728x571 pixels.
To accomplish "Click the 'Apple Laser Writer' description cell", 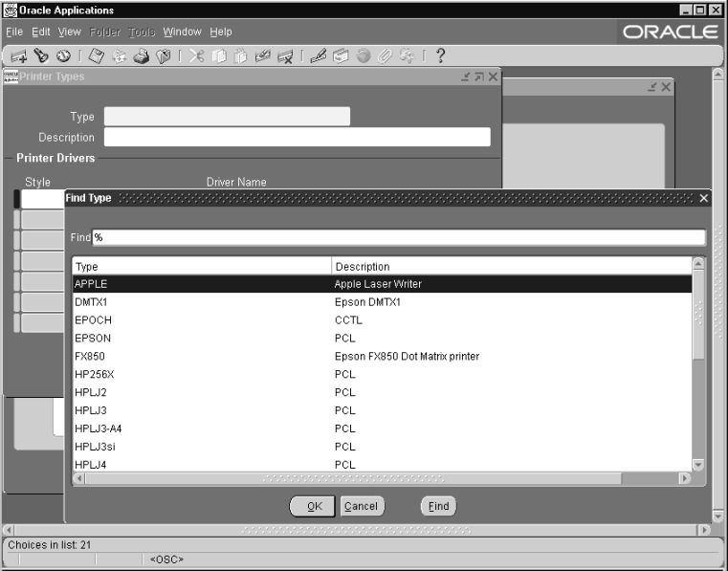I will [378, 284].
